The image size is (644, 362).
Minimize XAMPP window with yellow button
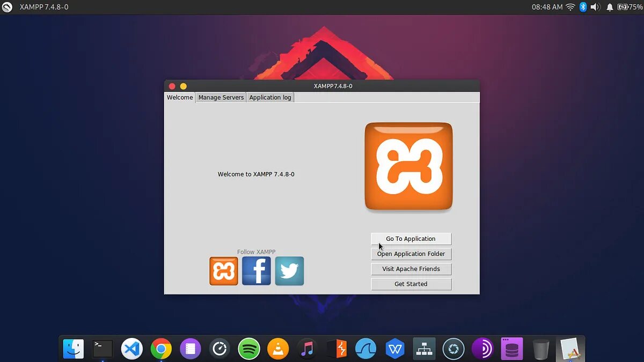(x=184, y=86)
